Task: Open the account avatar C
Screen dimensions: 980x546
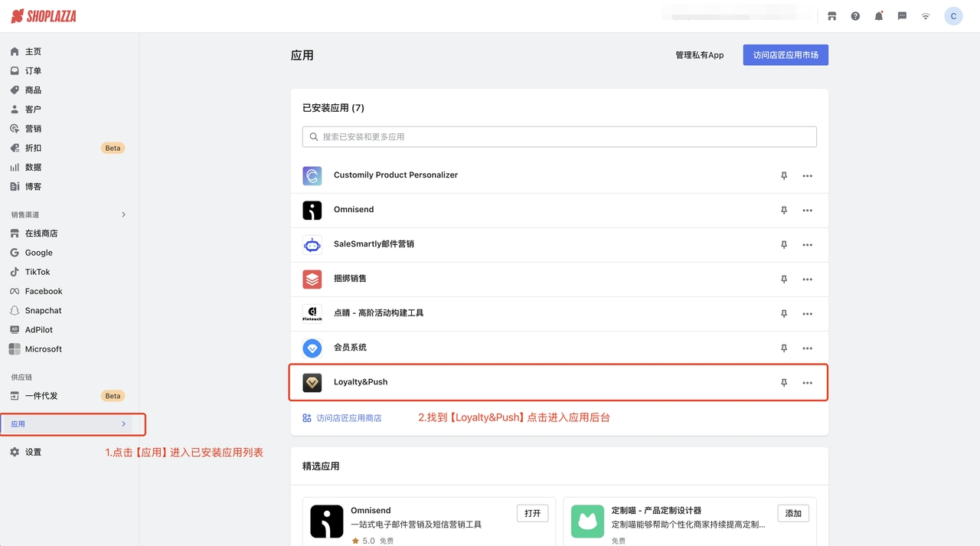Action: coord(953,16)
